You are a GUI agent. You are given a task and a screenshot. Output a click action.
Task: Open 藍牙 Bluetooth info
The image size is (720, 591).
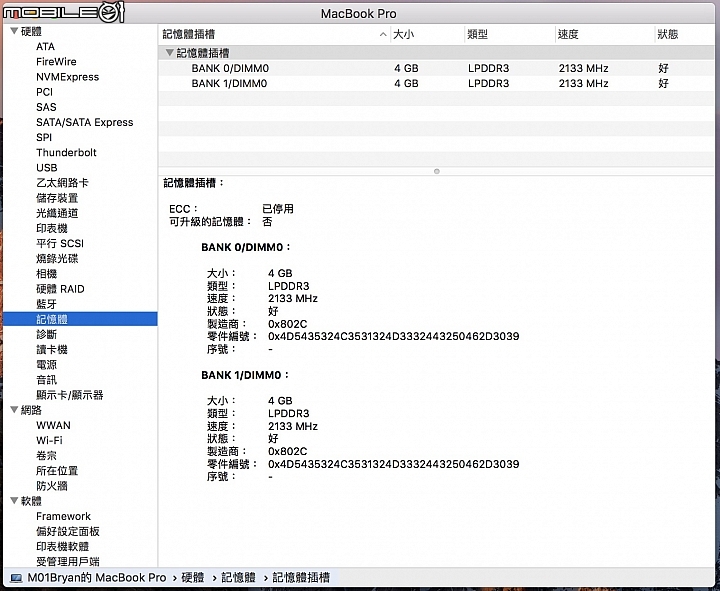point(46,304)
